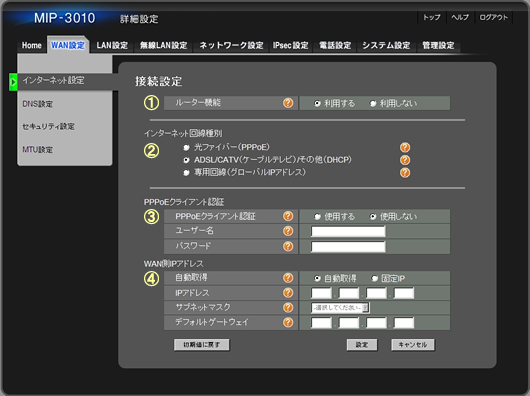Focus third デフォルトゲートウェイ octet field
This screenshot has width=530, height=396.
[x=376, y=323]
